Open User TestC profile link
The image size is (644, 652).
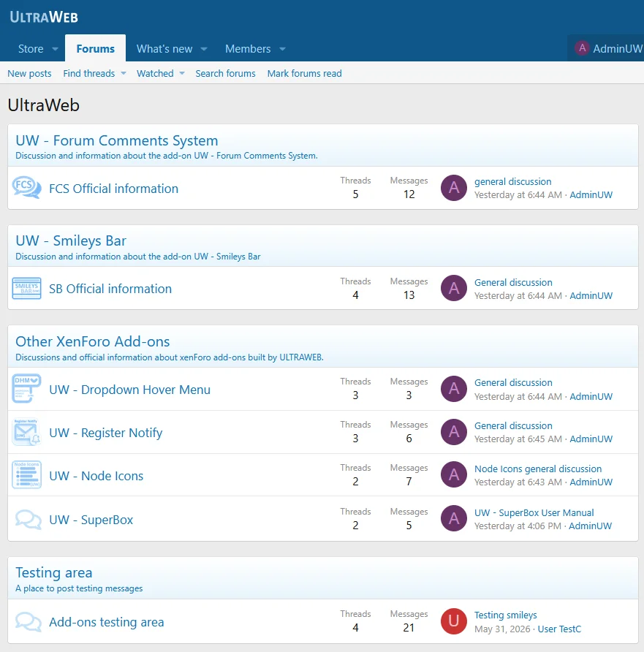[x=559, y=629]
